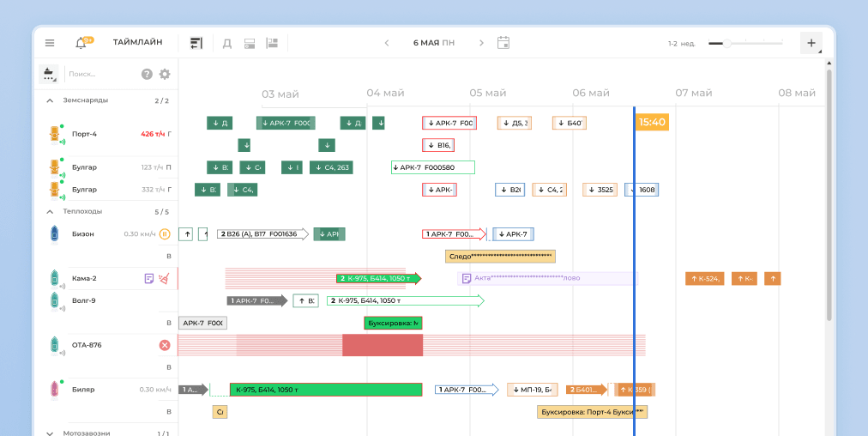Click the help question mark icon
The image size is (868, 436).
click(x=147, y=75)
